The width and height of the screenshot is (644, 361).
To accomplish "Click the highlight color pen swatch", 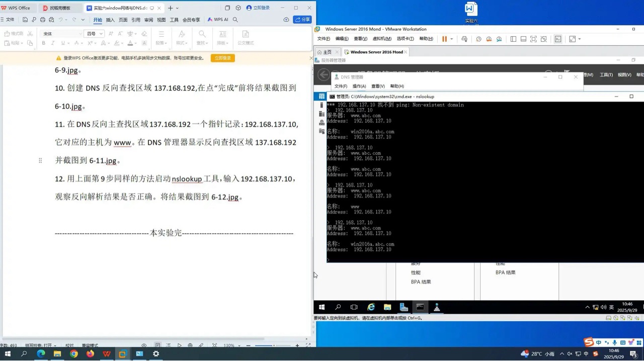I will pyautogui.click(x=116, y=43).
